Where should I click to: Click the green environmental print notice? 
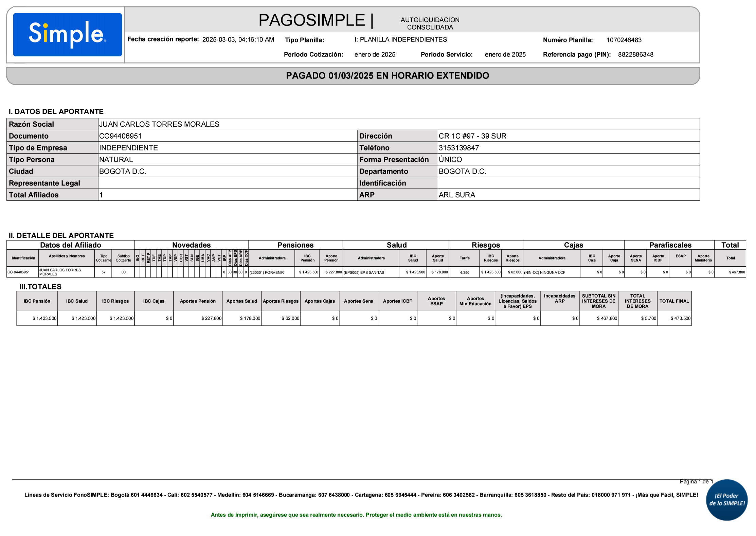click(356, 515)
